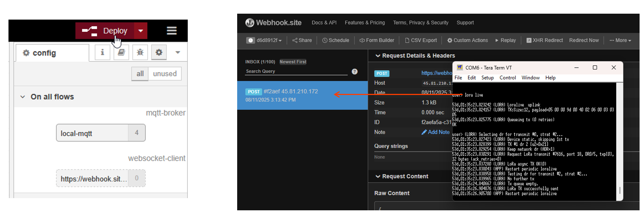Toggle the Newest First sort order

click(x=293, y=62)
